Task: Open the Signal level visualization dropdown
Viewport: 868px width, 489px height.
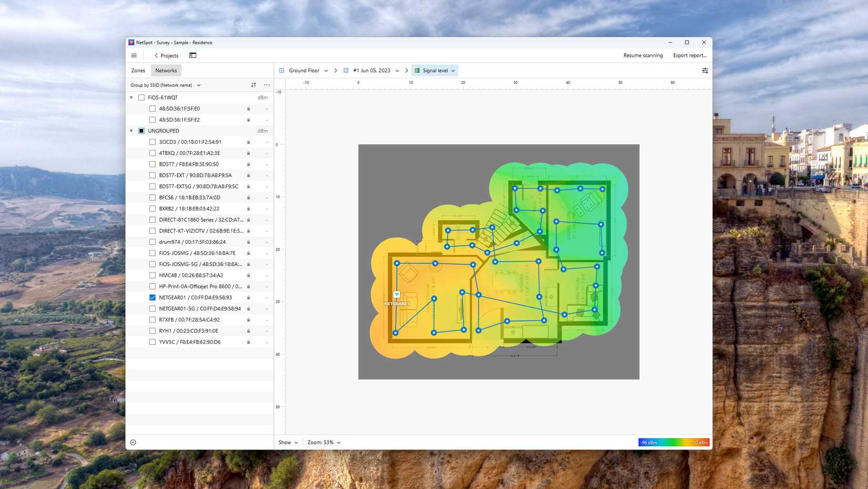Action: [435, 71]
